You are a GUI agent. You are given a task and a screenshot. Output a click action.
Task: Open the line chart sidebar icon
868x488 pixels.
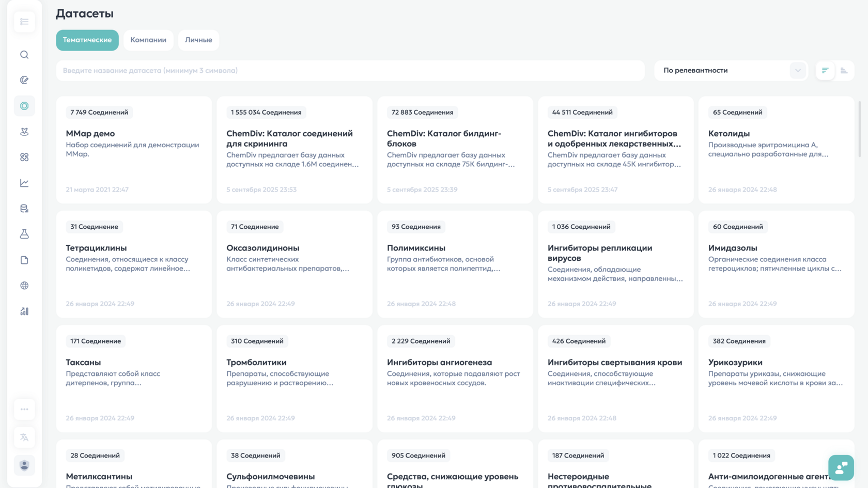[x=24, y=183]
